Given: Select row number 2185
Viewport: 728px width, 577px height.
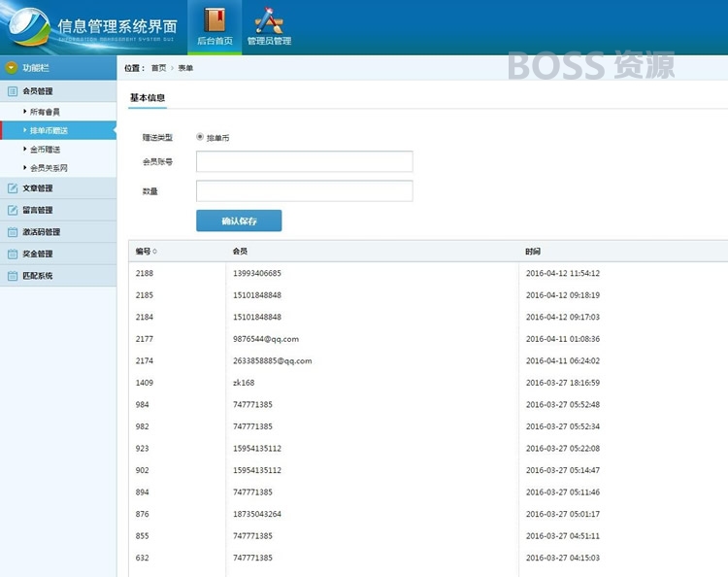Looking at the screenshot, I should 145,295.
